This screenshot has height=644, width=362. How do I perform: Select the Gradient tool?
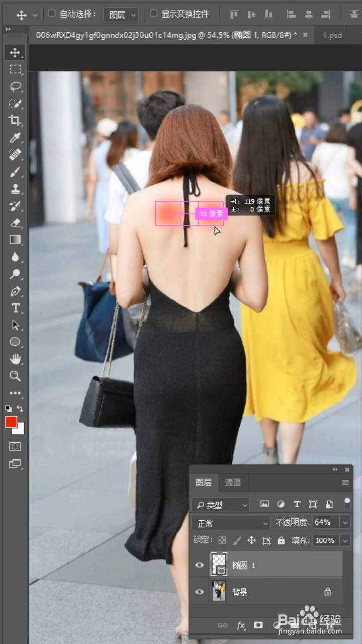pyautogui.click(x=15, y=239)
